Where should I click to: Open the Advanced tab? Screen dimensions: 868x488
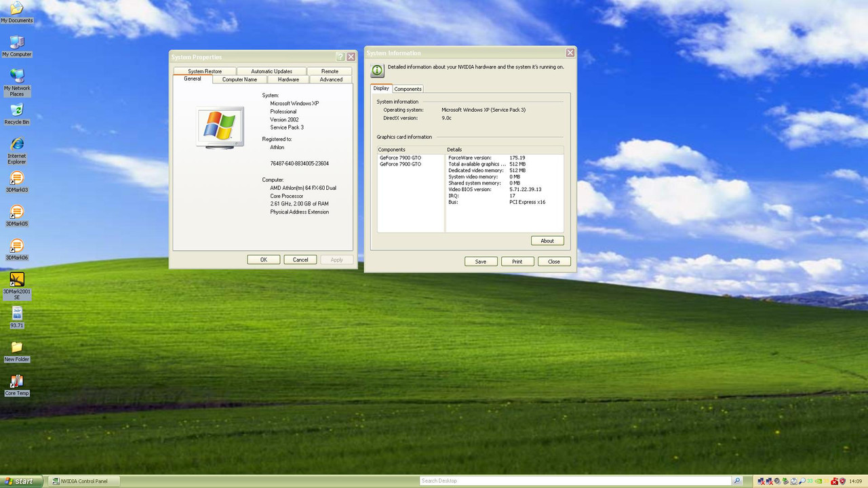pos(331,79)
